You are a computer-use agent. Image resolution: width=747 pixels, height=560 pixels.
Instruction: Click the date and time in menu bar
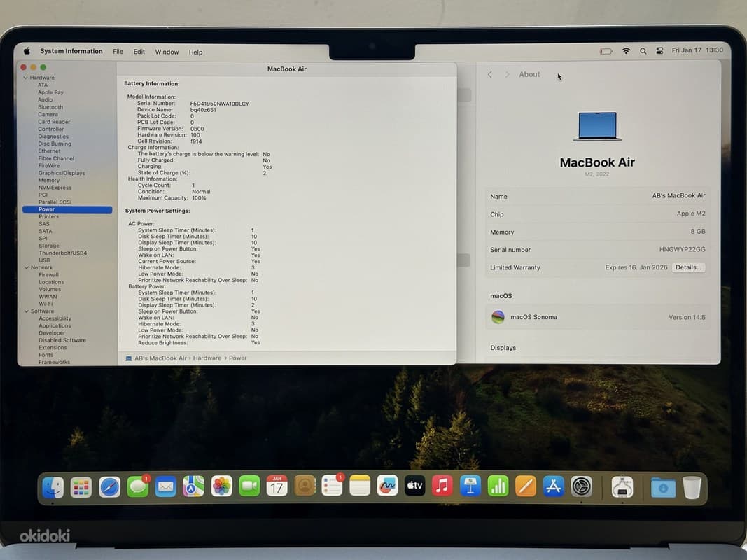coord(697,50)
